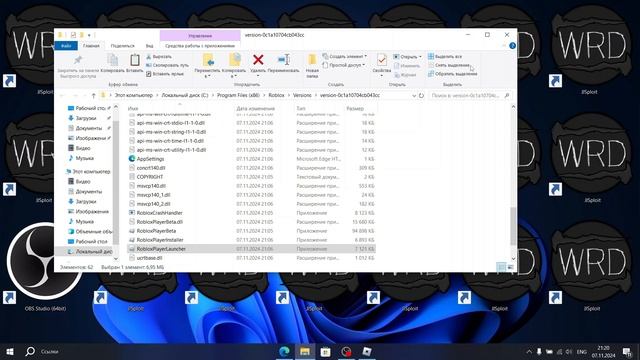The image size is (640, 360).
Task: Click the navigation pane scroll-down arrow
Action: (116, 258)
